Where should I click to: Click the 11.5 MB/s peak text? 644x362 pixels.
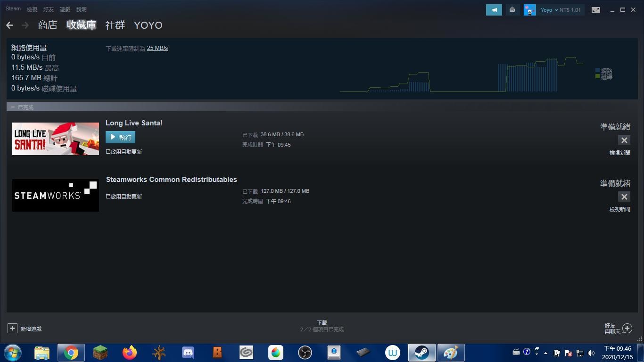(35, 67)
